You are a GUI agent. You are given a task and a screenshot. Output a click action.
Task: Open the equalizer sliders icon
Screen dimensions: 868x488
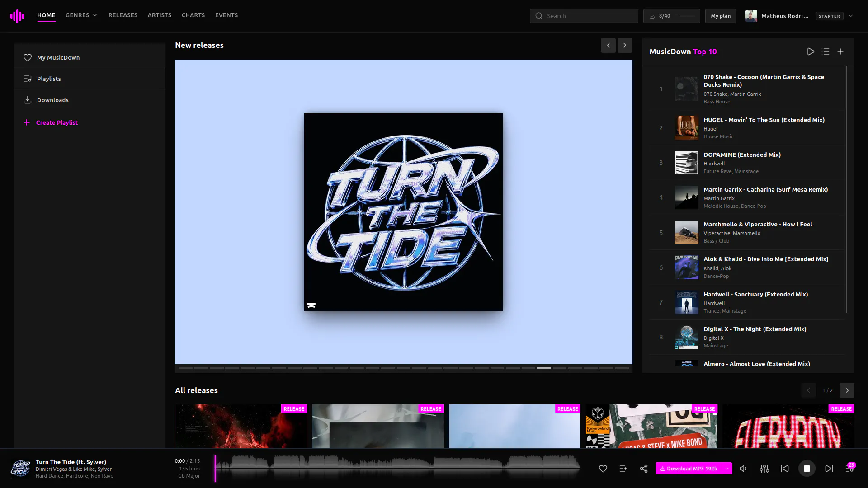click(x=764, y=469)
